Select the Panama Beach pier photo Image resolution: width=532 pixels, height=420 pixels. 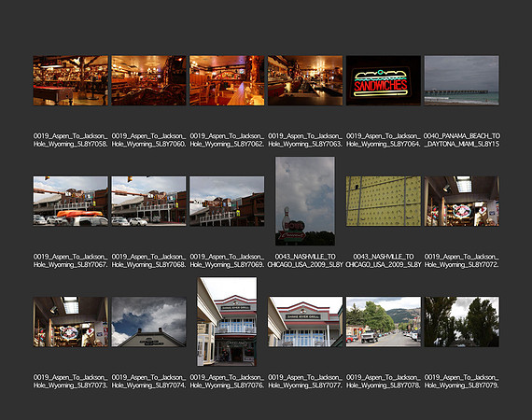461,80
